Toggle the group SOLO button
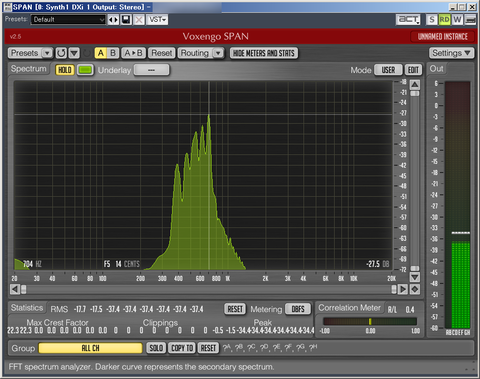The image size is (480, 379). point(156,348)
